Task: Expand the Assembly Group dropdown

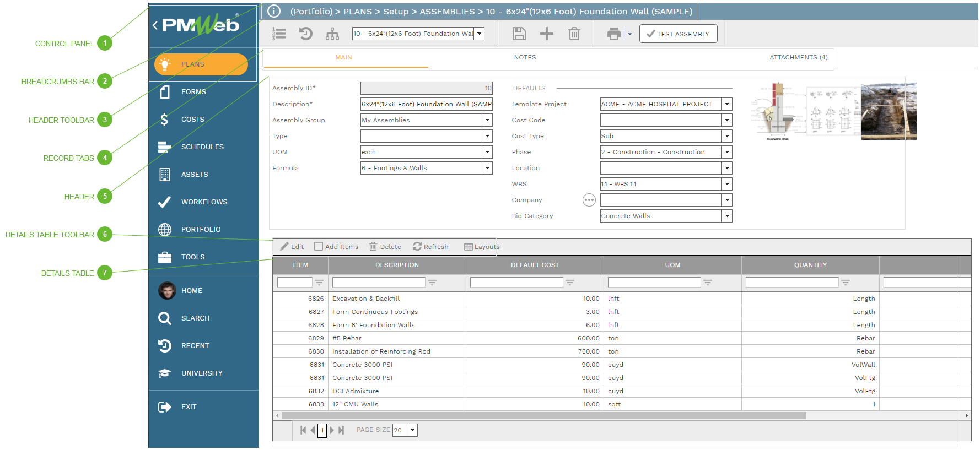Action: tap(487, 120)
